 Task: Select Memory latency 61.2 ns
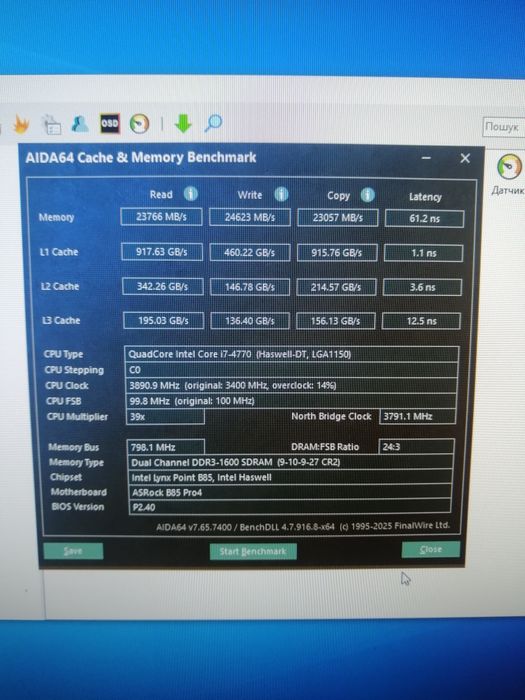(424, 219)
